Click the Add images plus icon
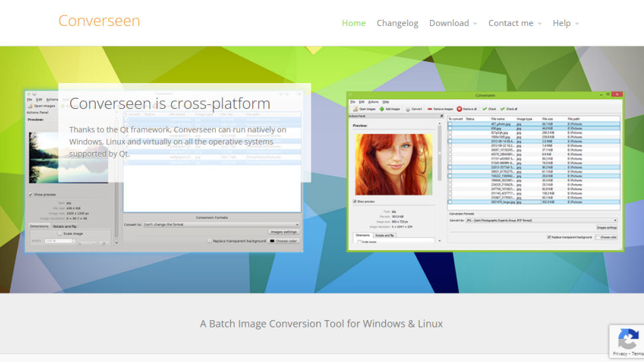 [382, 109]
